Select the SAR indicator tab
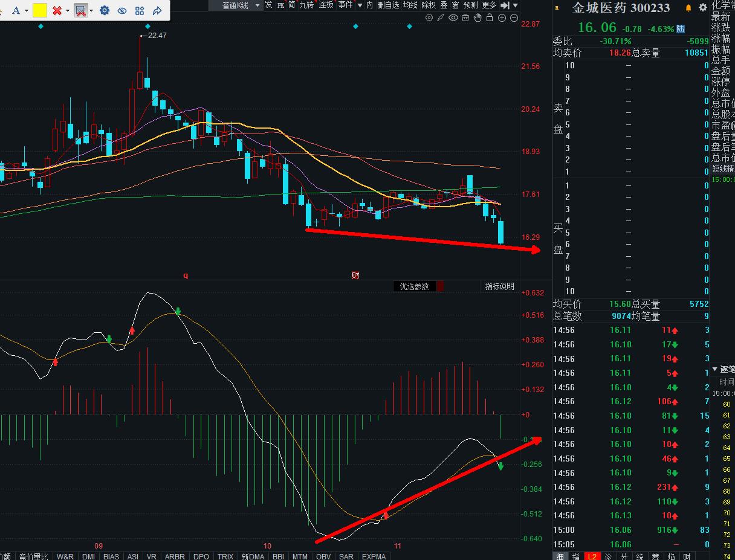This screenshot has height=560, width=735. pyautogui.click(x=346, y=556)
